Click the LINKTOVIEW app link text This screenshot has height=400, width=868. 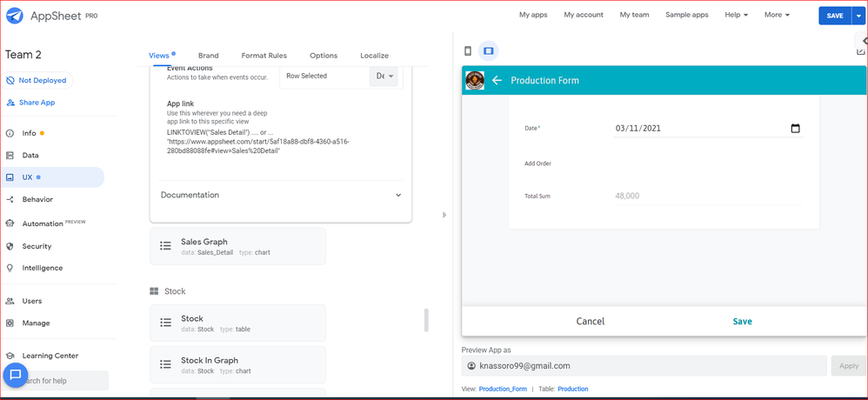point(258,142)
